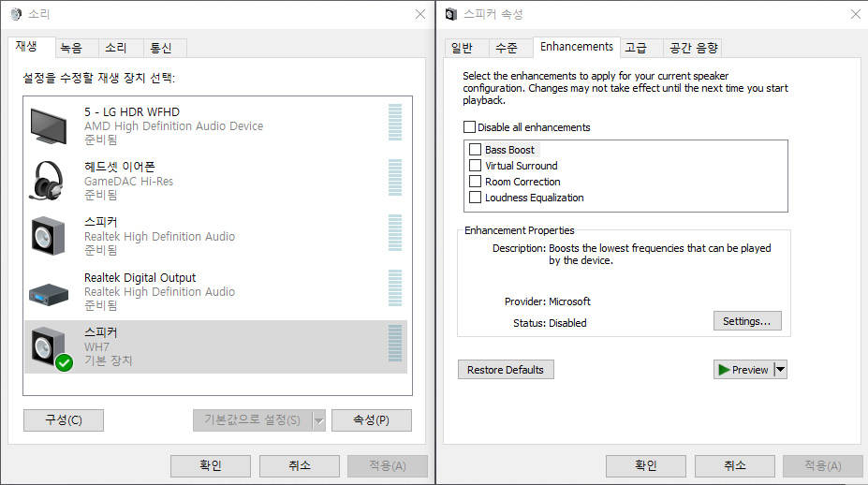The width and height of the screenshot is (868, 485).
Task: Select the Realtek High Definition Audio speaker icon
Action: [x=48, y=236]
